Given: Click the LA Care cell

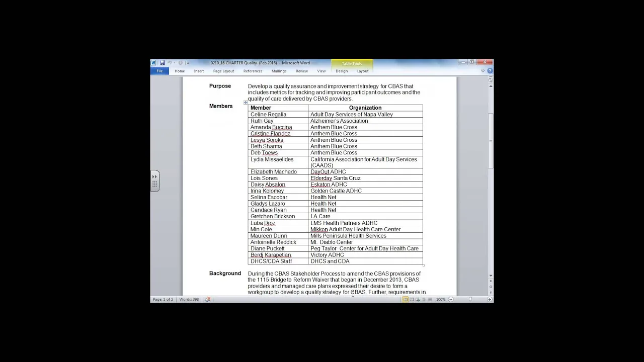Looking at the screenshot, I should click(x=365, y=216).
